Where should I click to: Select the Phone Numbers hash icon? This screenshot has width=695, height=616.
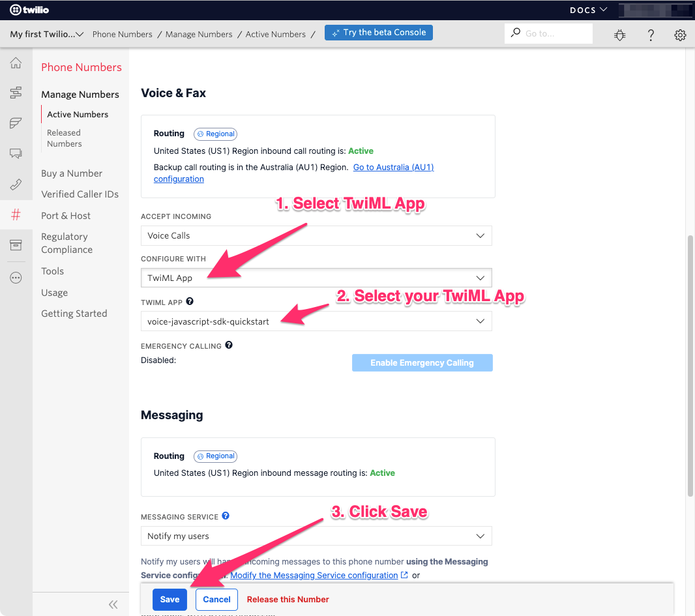click(x=16, y=214)
